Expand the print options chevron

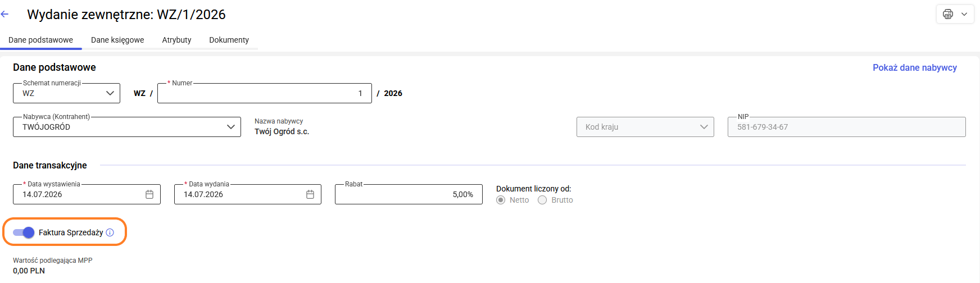[x=964, y=14]
